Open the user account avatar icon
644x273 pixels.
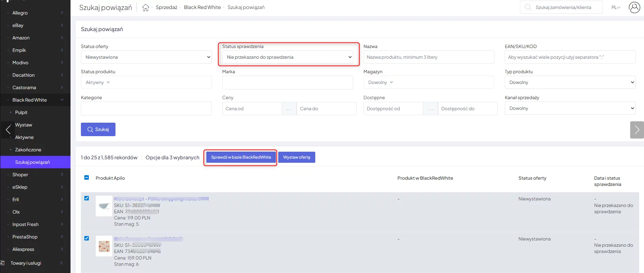coord(634,7)
